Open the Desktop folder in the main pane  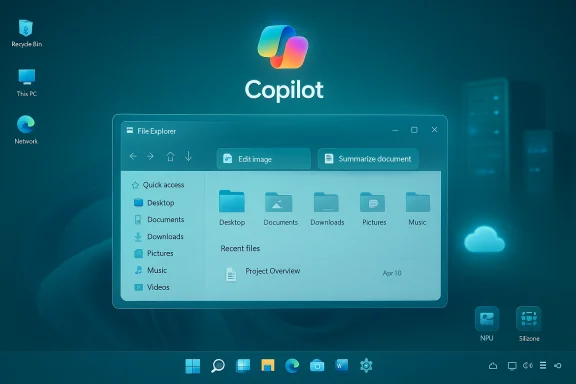[232, 208]
